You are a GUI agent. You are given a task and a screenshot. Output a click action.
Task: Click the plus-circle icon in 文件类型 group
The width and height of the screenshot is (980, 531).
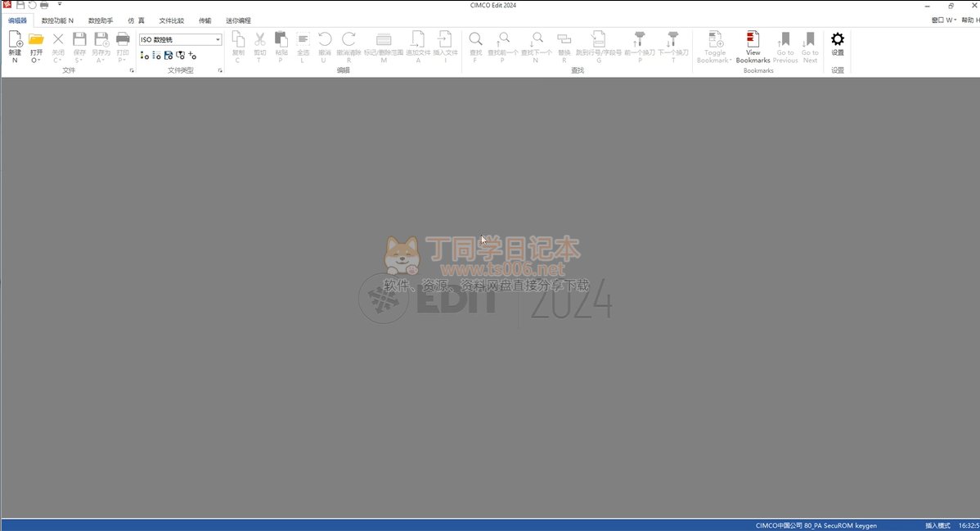pos(192,56)
